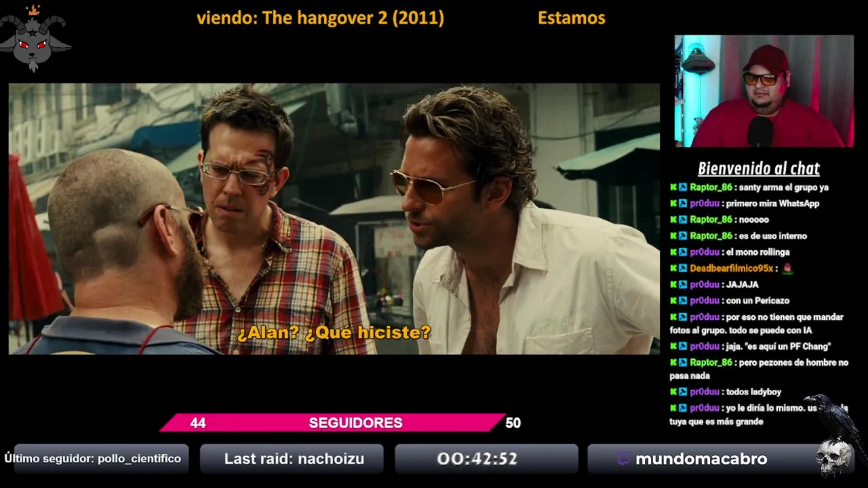Click the Kick icon on 'santy arma el grupo ya' row
This screenshot has width=868, height=488.
(x=673, y=187)
